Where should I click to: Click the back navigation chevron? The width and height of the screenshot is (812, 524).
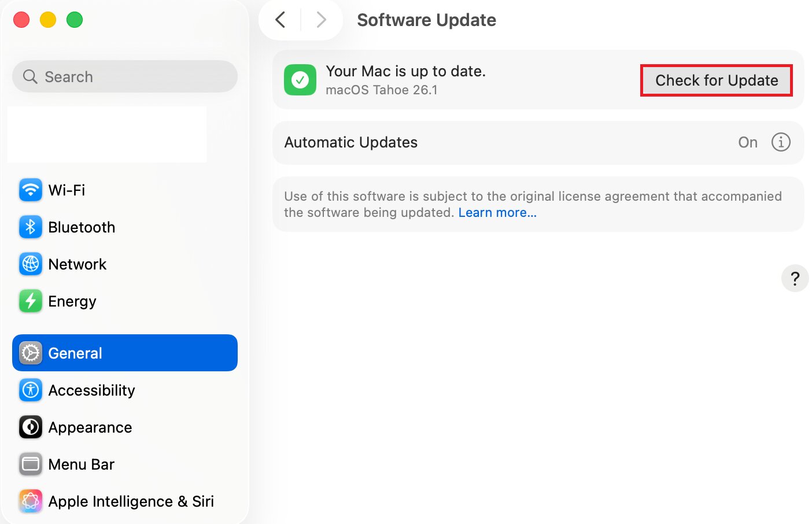[x=280, y=19]
